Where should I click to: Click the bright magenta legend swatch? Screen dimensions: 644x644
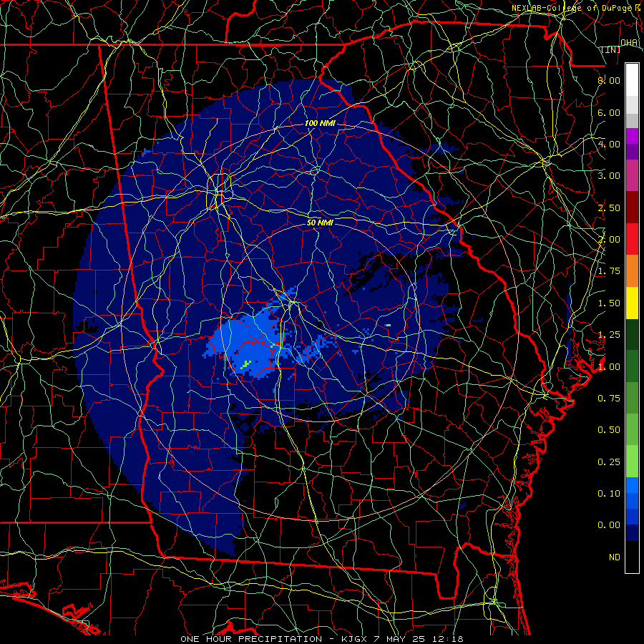pos(632,136)
